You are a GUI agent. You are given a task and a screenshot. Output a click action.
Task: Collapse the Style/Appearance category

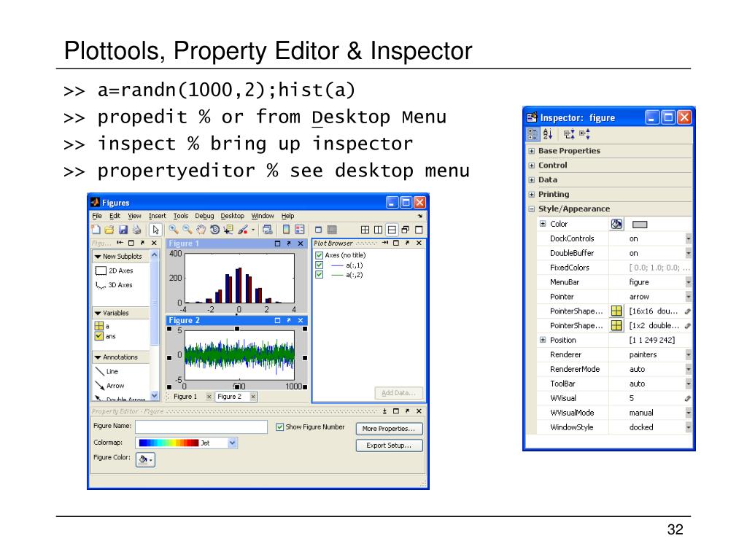tap(532, 209)
